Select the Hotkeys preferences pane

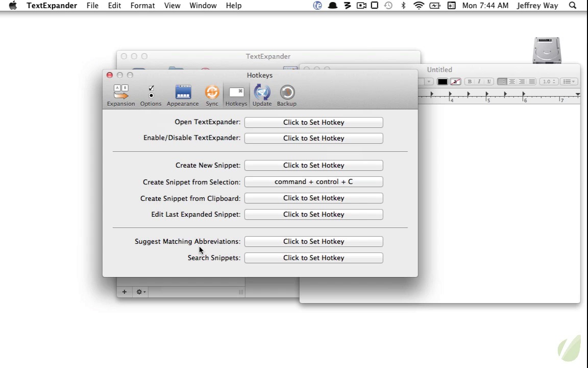pos(236,96)
